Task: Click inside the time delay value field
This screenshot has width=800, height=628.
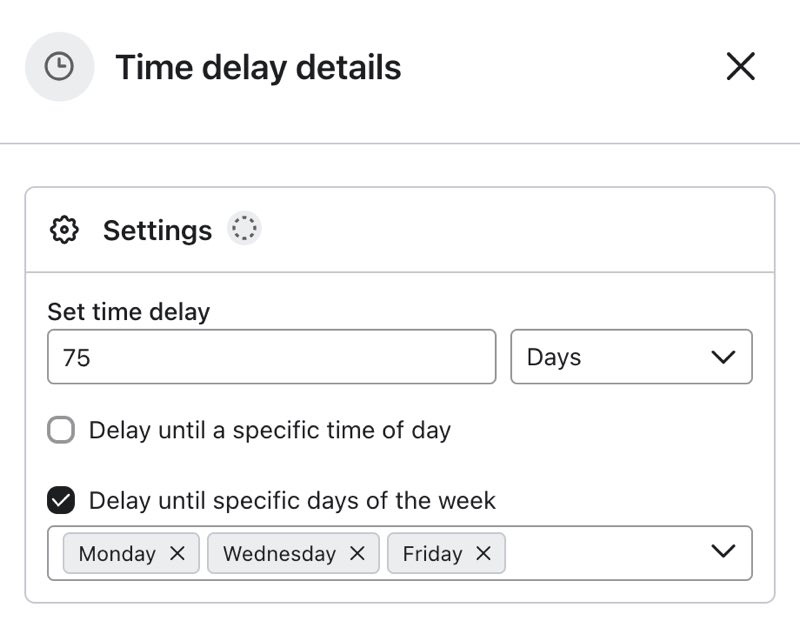Action: click(x=270, y=356)
